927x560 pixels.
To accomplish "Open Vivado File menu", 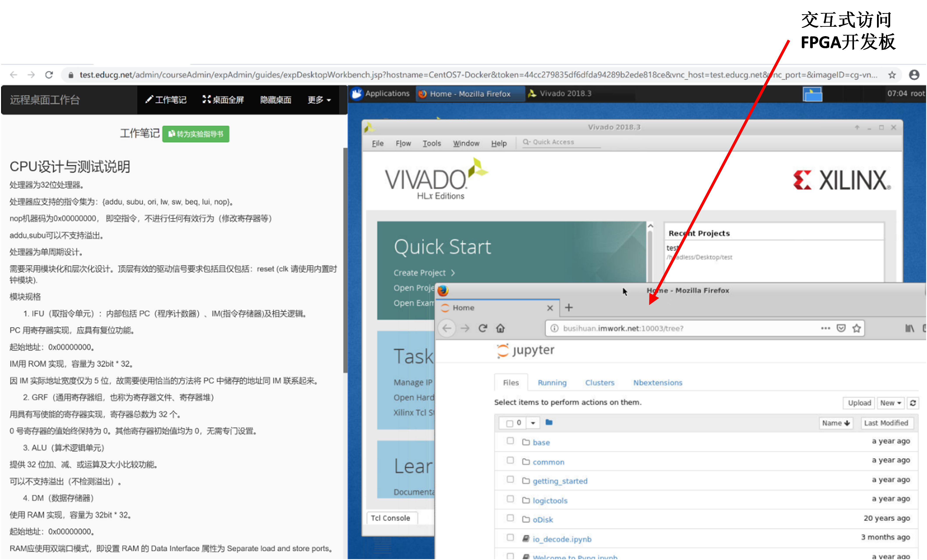I will [377, 143].
